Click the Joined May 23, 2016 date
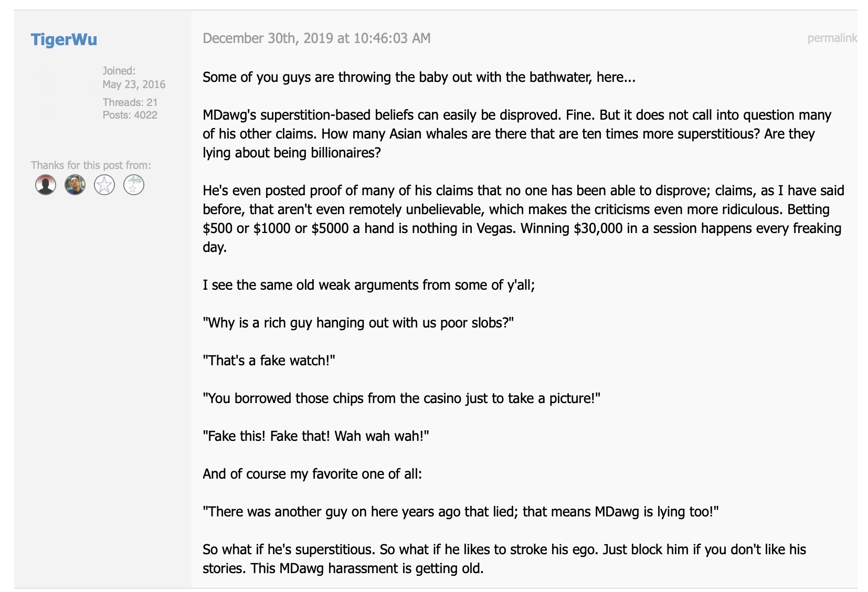The height and width of the screenshot is (592, 868). point(134,84)
